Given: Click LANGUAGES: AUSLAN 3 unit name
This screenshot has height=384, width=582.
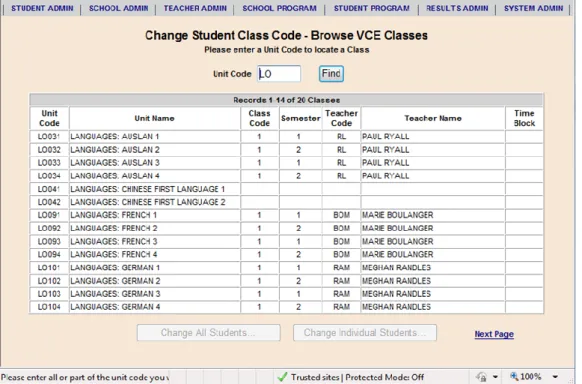Looking at the screenshot, I should coord(115,163).
